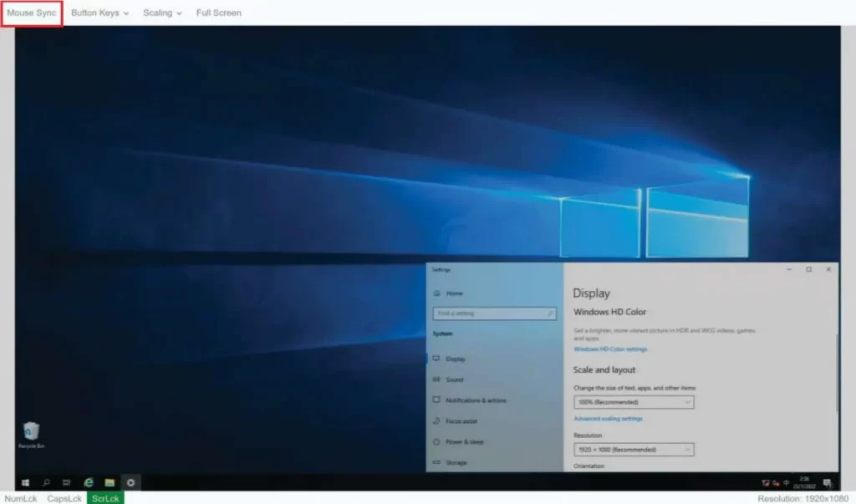Click the Mouse Sync menu item
The height and width of the screenshot is (504, 856).
32,13
